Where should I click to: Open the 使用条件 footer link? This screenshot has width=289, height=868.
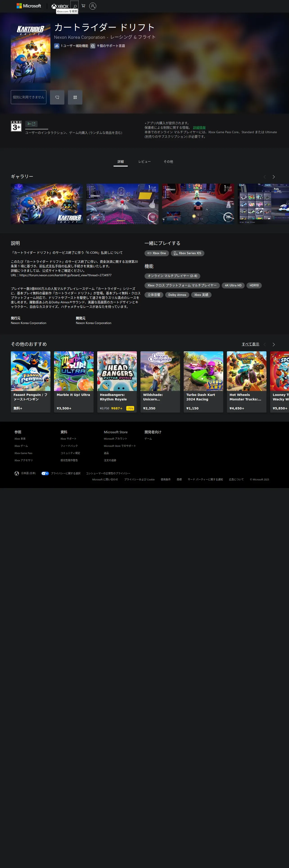[x=165, y=480]
